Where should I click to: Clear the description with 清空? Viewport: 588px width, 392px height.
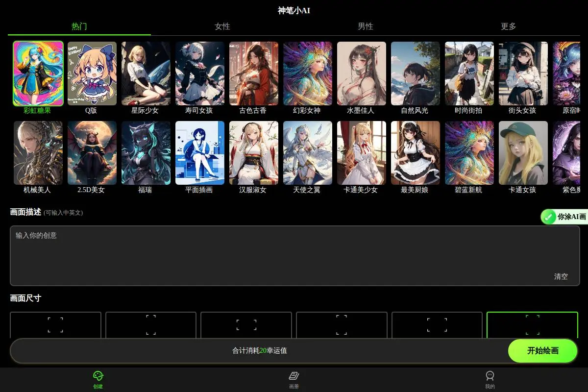point(561,276)
